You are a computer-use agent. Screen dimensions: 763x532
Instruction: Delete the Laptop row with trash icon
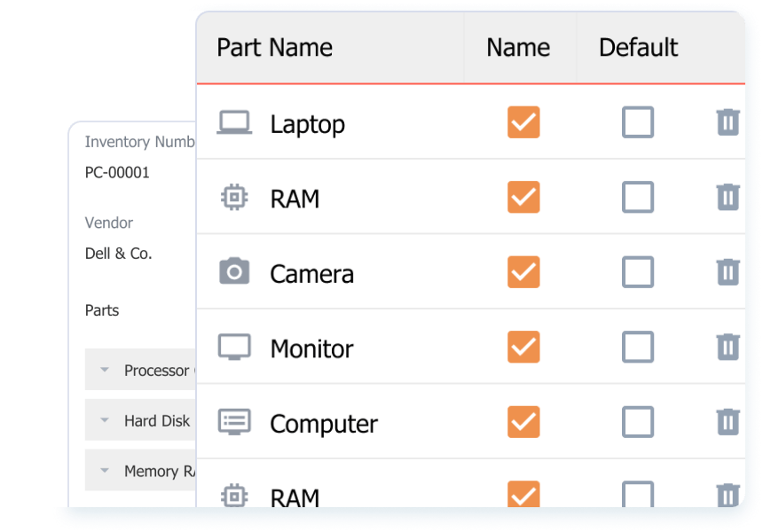click(x=728, y=122)
